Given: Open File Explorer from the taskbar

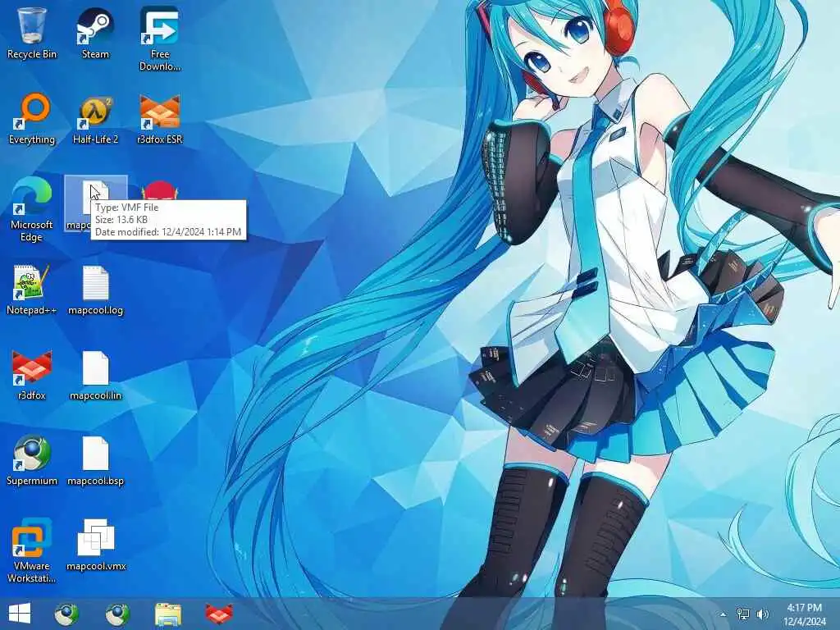Looking at the screenshot, I should point(168,614).
